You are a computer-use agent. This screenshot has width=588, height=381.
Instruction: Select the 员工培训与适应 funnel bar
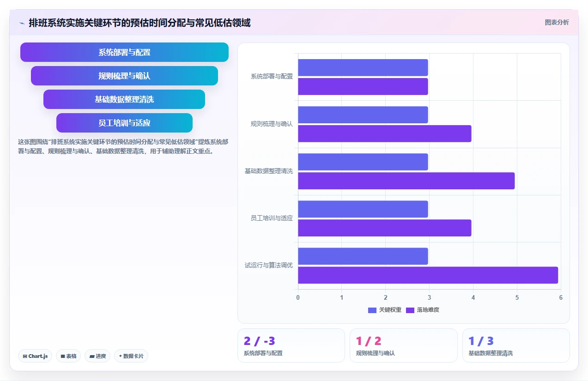[x=124, y=123]
